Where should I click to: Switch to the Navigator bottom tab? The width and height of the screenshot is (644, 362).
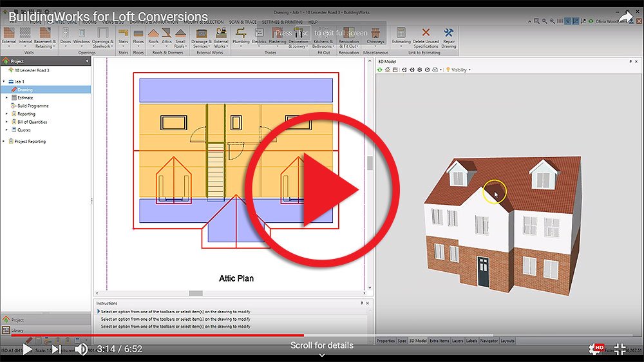489,341
